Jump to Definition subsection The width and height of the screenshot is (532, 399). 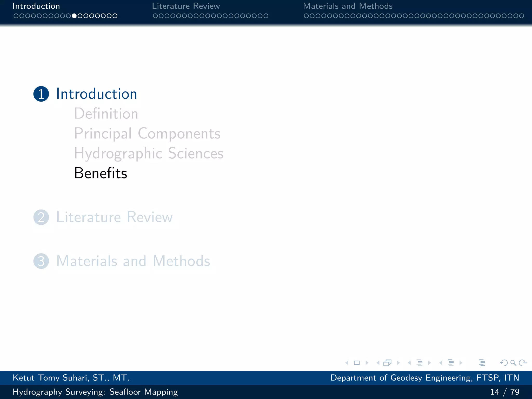(106, 114)
